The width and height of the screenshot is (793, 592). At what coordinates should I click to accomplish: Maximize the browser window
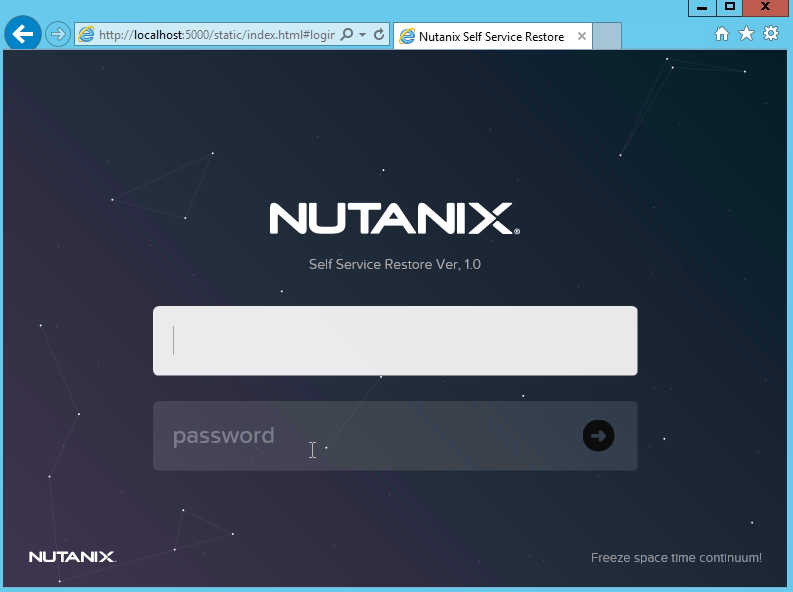point(729,8)
